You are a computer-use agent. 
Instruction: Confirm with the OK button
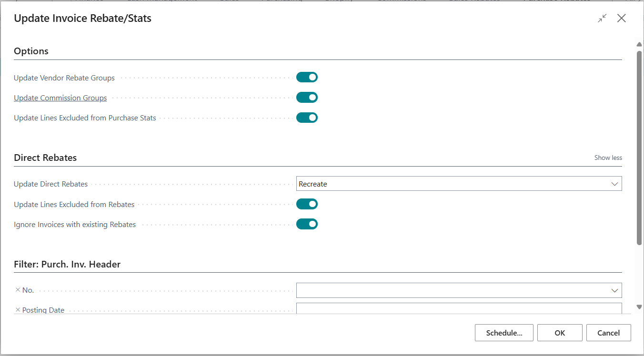(x=560, y=333)
